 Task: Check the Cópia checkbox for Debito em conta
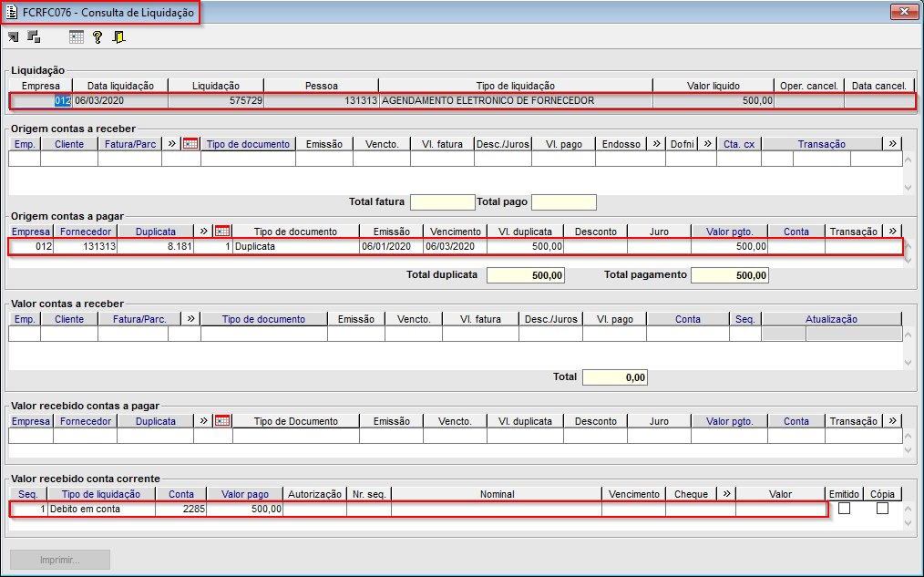[882, 508]
